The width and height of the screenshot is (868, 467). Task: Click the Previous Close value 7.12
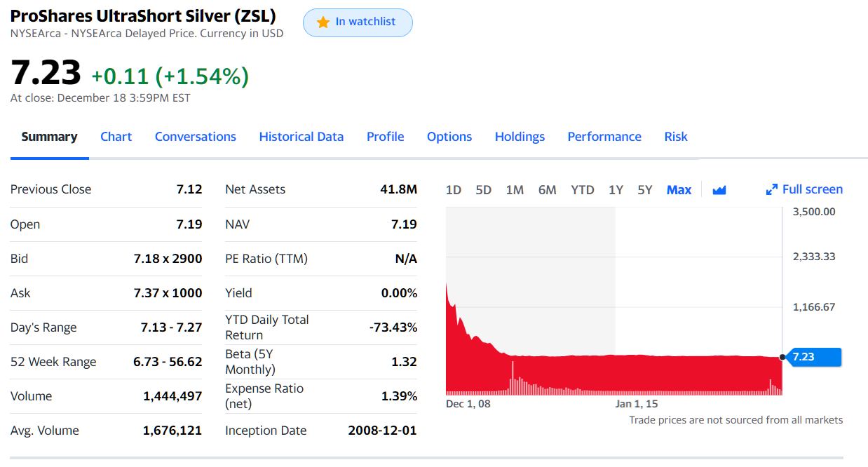point(189,189)
